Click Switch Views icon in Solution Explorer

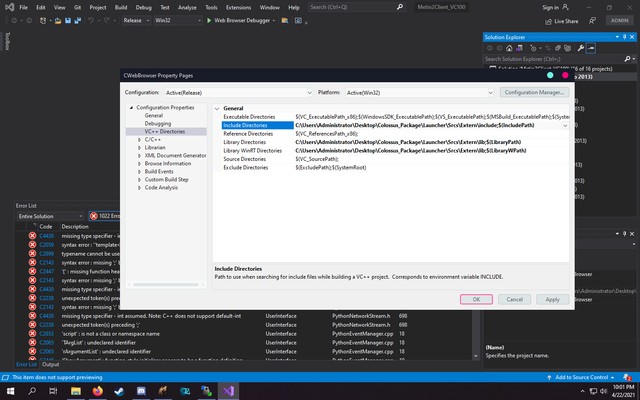pos(519,48)
